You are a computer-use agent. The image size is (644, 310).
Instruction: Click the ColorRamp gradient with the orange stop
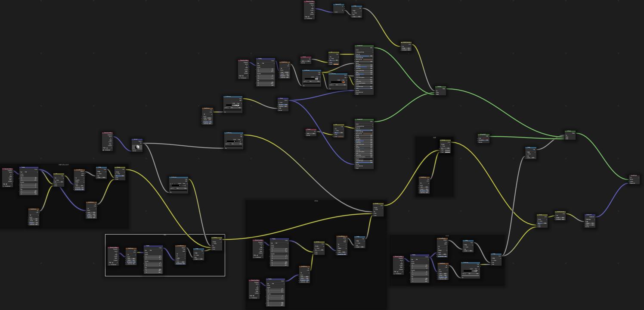338,81
